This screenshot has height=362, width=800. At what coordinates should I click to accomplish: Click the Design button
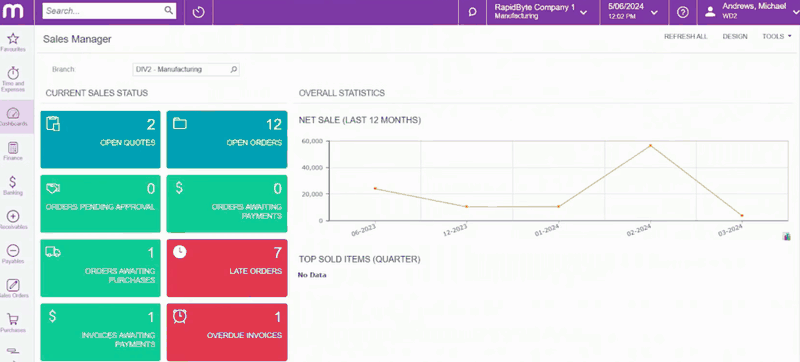[x=735, y=37]
